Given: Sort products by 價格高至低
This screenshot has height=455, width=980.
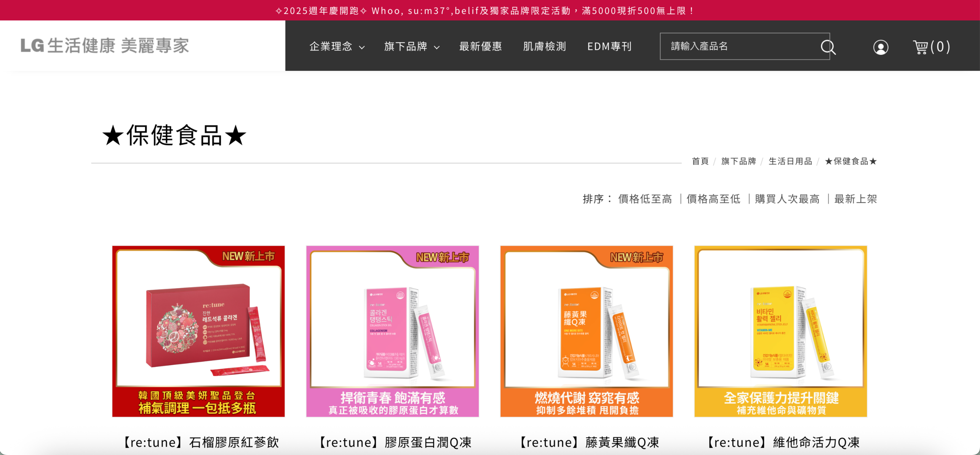Looking at the screenshot, I should tap(713, 199).
